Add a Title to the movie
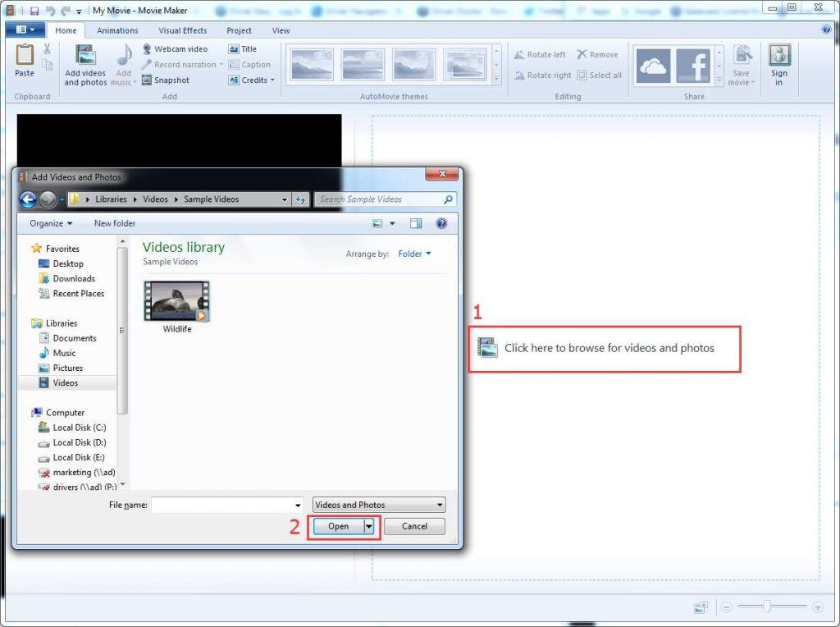 pos(243,48)
